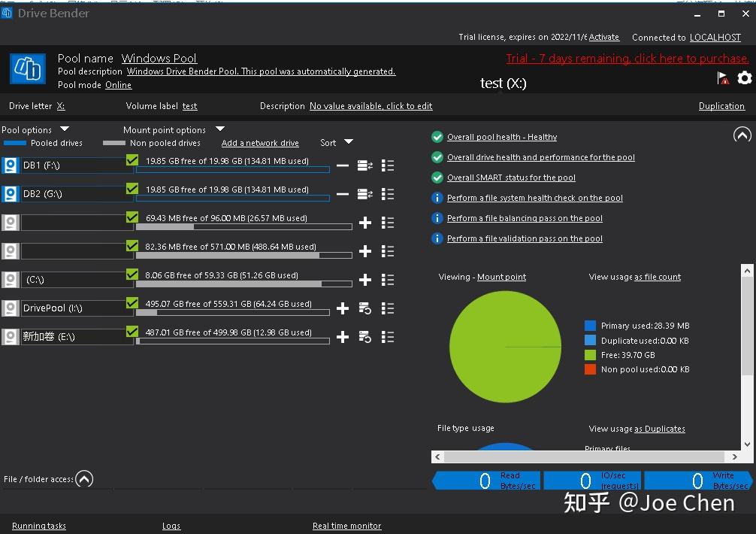
Task: Click Add a network drive link
Action: click(260, 143)
